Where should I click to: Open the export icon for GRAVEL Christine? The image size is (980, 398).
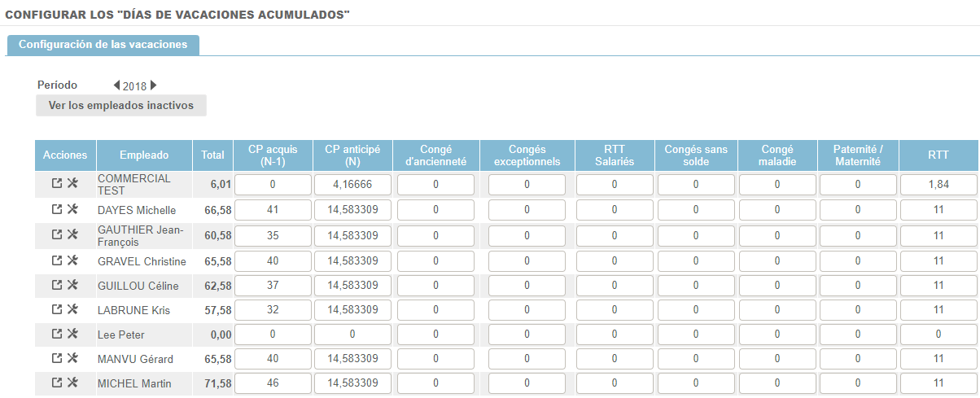(56, 260)
